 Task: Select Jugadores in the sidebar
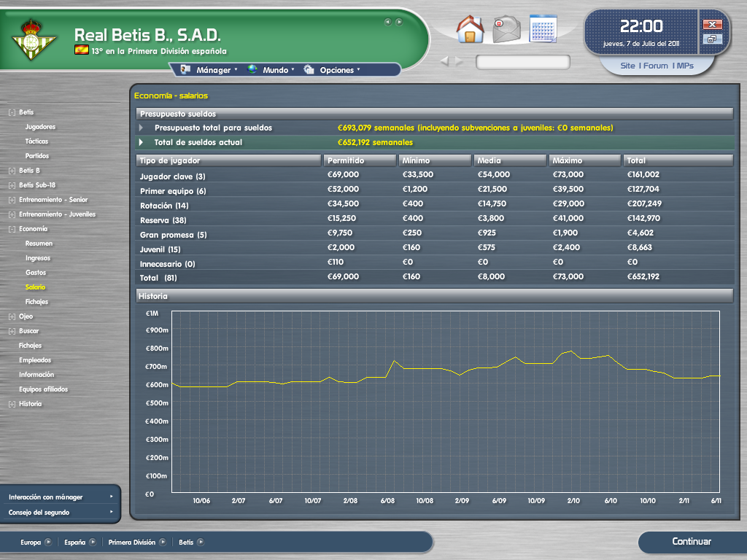41,127
